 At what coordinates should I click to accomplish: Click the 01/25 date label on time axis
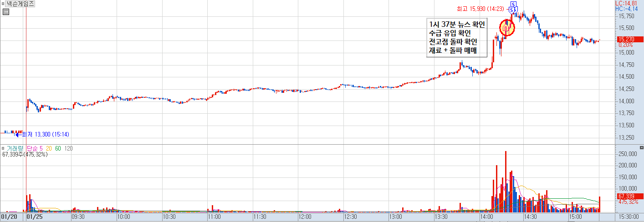pos(34,217)
